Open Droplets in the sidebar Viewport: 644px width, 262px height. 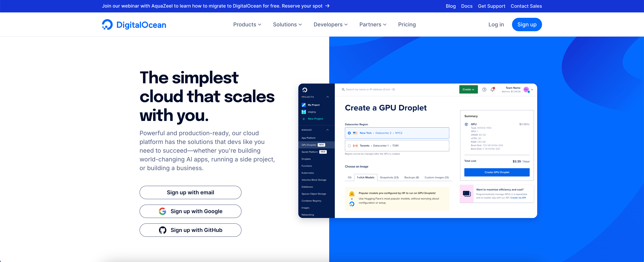[x=306, y=159]
